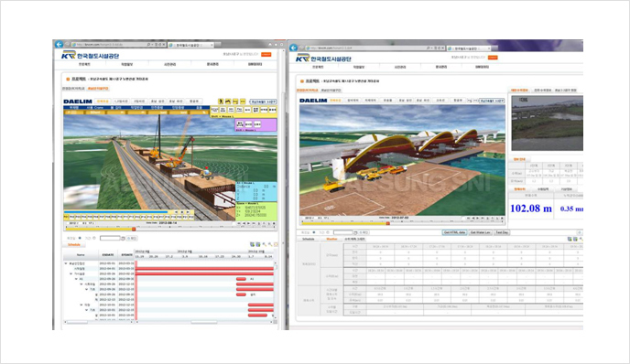Image resolution: width=630 pixels, height=364 pixels.
Task: Select the orange tab beside the DAELIM logo in the left window
Action: pos(103,102)
